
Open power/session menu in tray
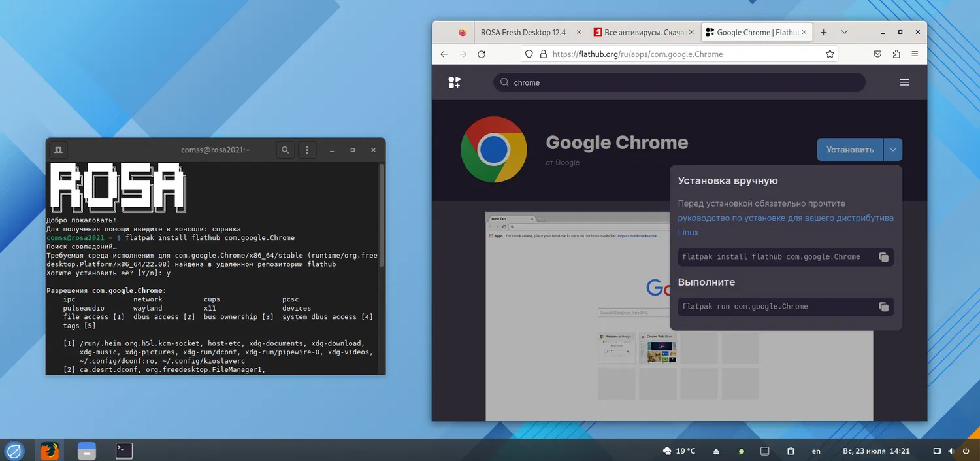pyautogui.click(x=966, y=451)
